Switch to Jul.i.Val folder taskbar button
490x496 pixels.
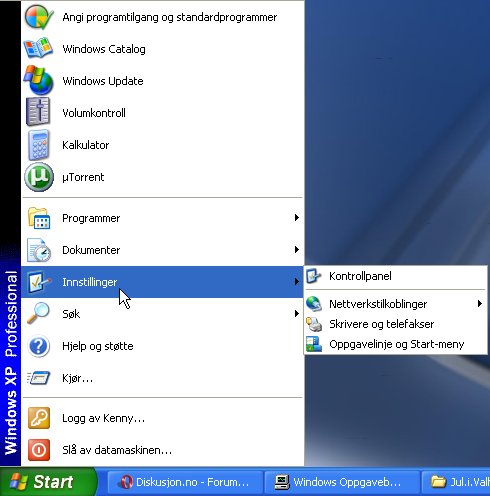click(456, 482)
